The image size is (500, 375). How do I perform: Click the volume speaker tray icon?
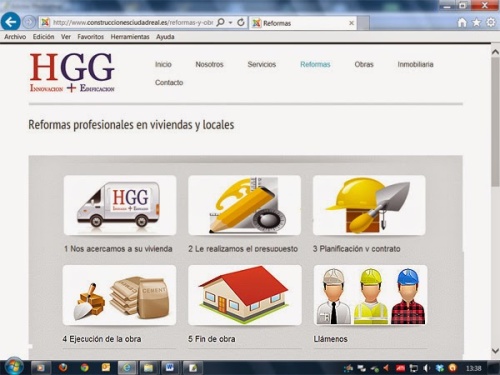click(426, 368)
